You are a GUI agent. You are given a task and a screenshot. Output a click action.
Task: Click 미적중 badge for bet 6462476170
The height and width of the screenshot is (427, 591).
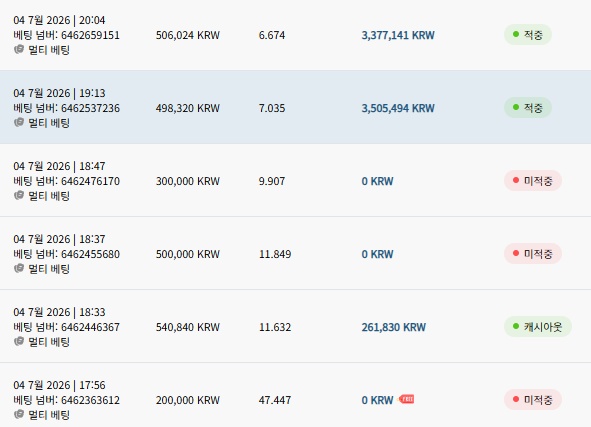[x=533, y=181]
